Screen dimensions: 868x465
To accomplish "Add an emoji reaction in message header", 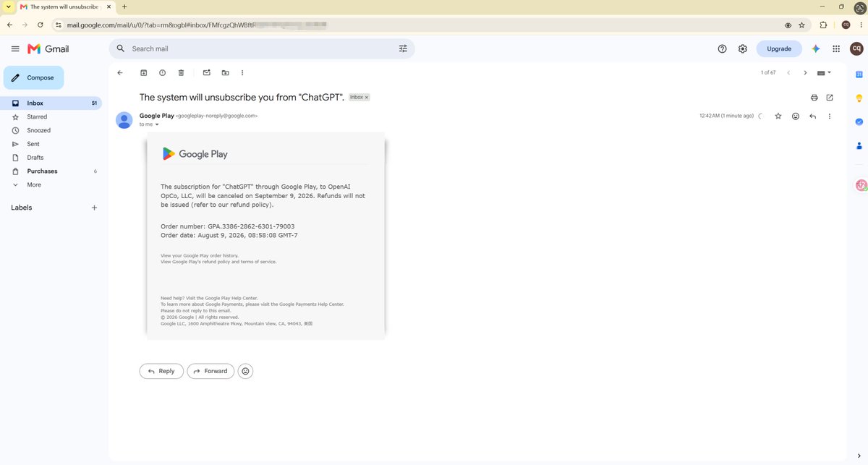I will click(796, 116).
